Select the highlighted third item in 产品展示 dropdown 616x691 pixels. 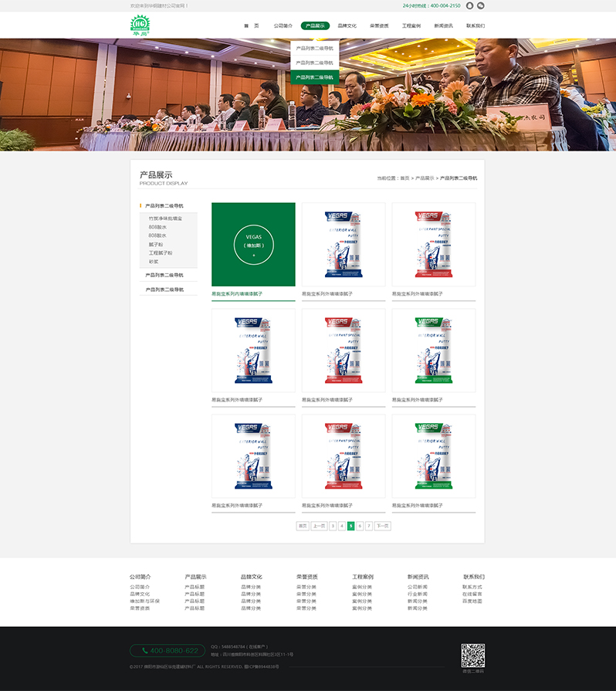click(x=314, y=77)
